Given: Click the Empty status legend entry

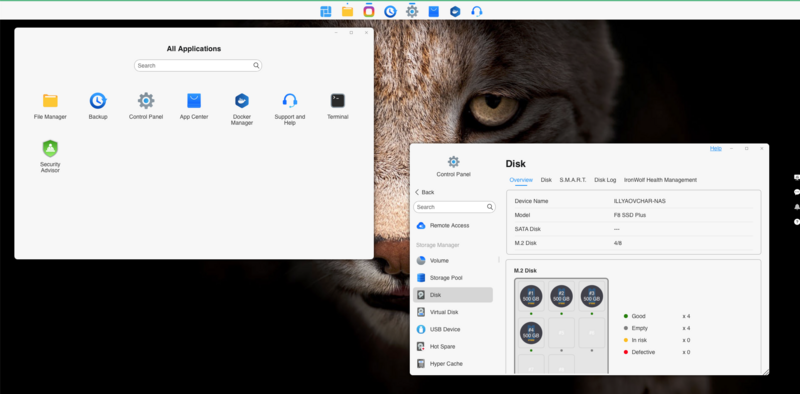Looking at the screenshot, I should click(657, 328).
